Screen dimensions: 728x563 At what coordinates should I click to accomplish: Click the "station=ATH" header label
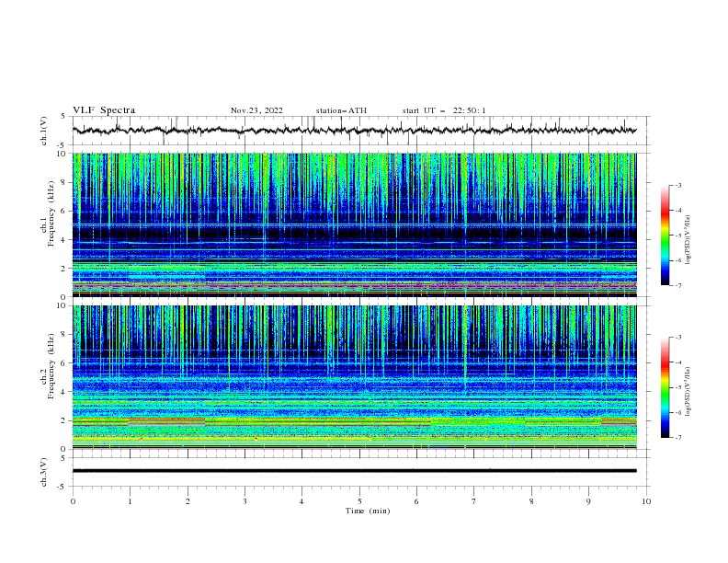tap(341, 110)
